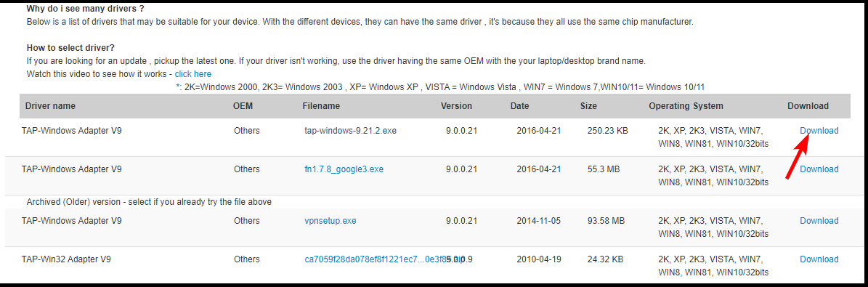
Task: Click Download link for vpnsetup.exe row
Action: (819, 220)
